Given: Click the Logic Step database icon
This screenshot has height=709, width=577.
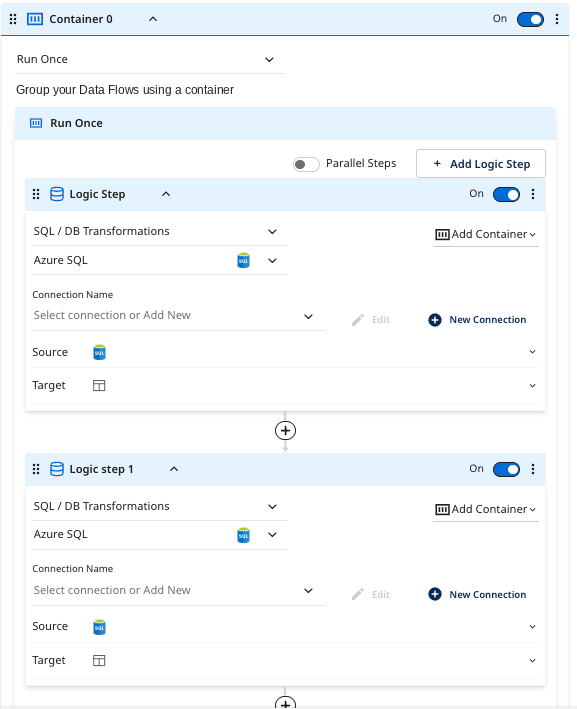Looking at the screenshot, I should tap(57, 194).
